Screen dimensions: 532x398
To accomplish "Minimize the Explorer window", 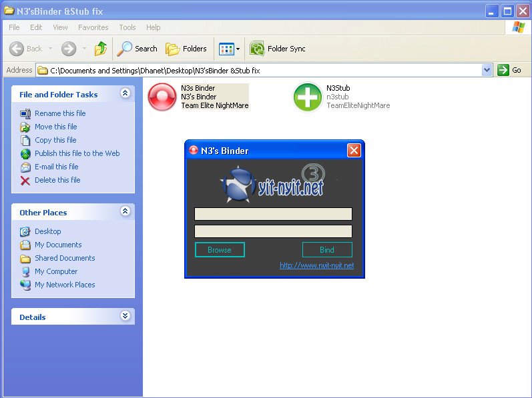I will (x=492, y=11).
